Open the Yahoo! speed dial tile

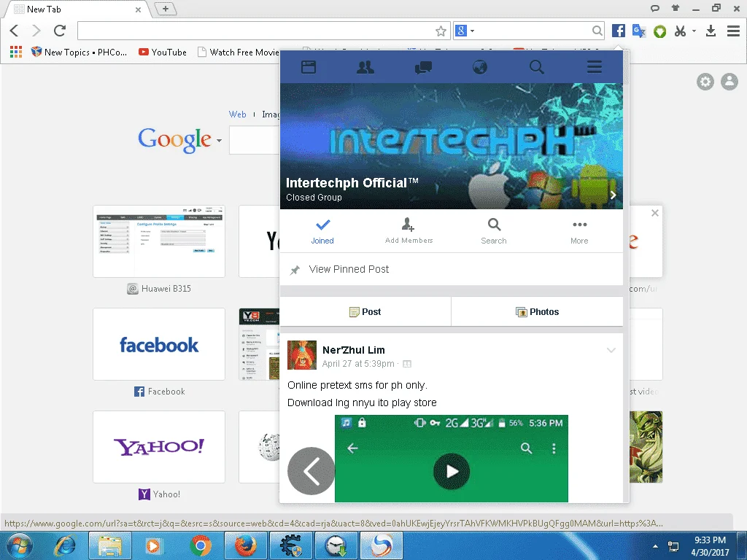click(159, 447)
